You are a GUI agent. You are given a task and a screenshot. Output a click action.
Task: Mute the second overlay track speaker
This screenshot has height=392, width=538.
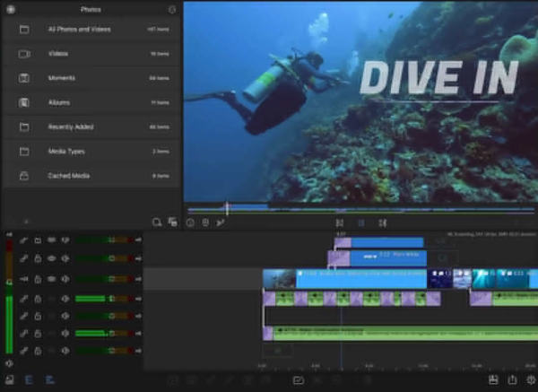point(65,258)
